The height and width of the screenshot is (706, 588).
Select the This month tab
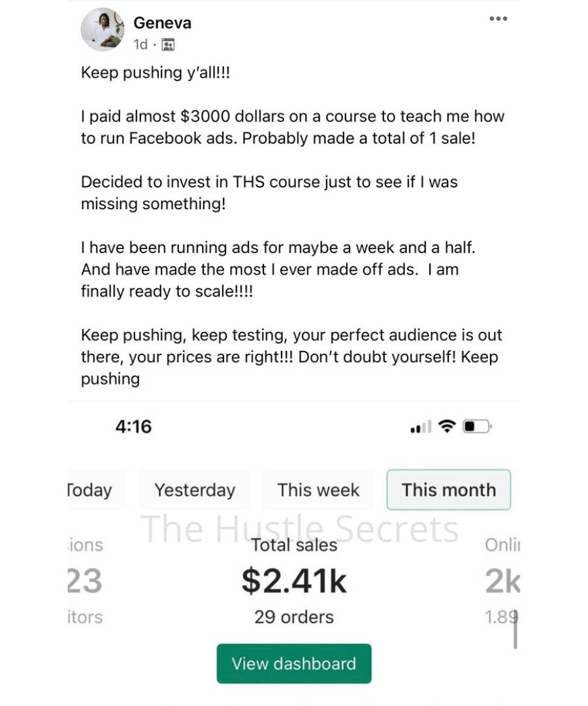[x=449, y=490]
